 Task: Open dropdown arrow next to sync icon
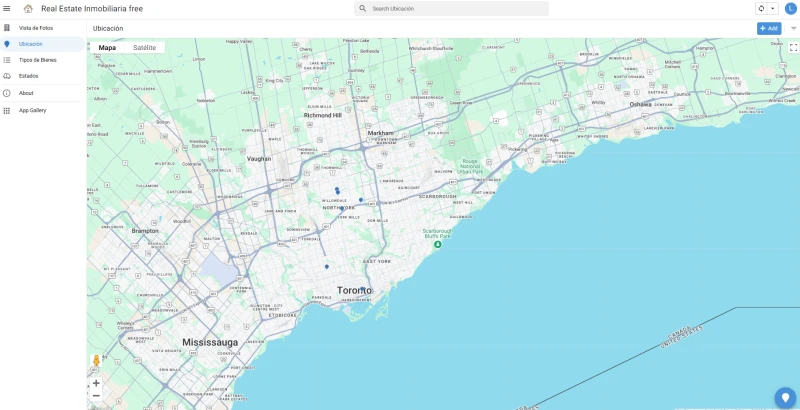[772, 9]
